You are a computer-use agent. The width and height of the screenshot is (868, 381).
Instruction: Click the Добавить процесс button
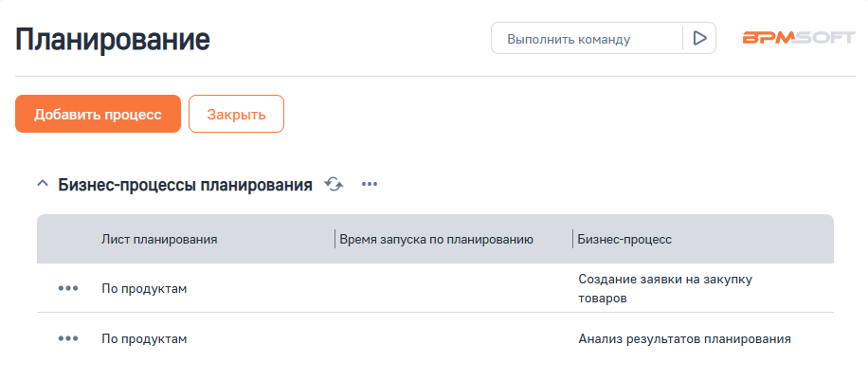[98, 114]
